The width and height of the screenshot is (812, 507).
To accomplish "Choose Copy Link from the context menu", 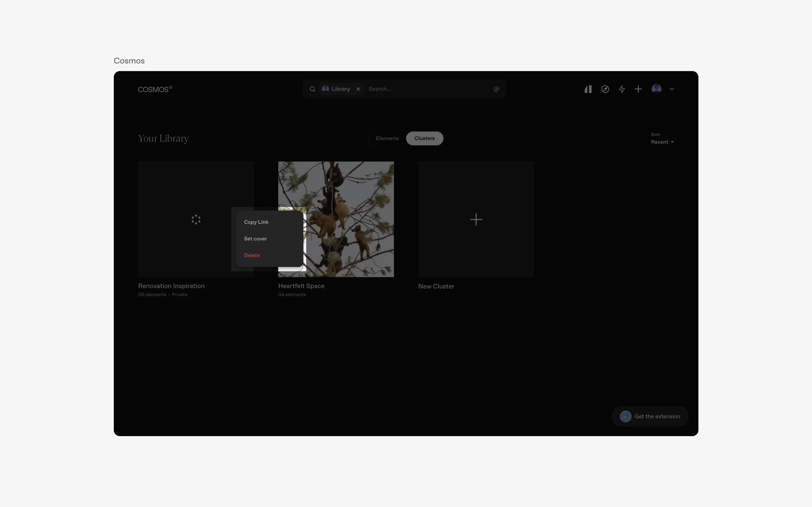I will 256,222.
